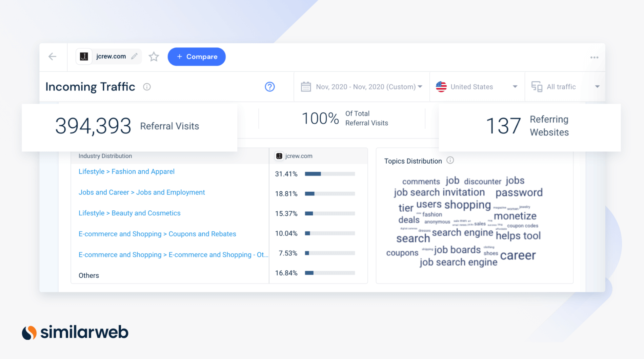Click the devices icon beside All traffic
Image resolution: width=644 pixels, height=359 pixels.
coord(537,87)
